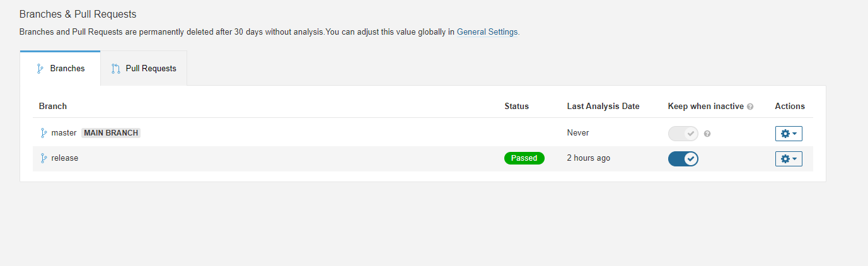
Task: Toggle Keep when inactive for release branch
Action: coord(683,159)
